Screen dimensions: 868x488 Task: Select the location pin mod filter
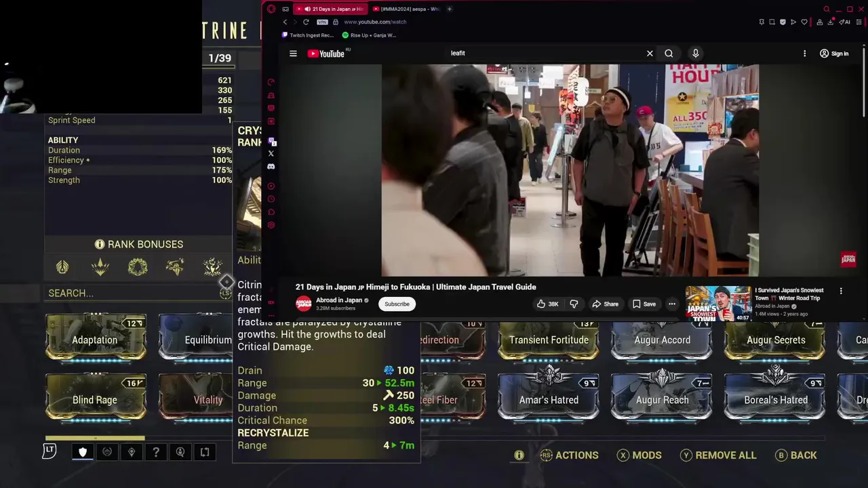click(132, 452)
